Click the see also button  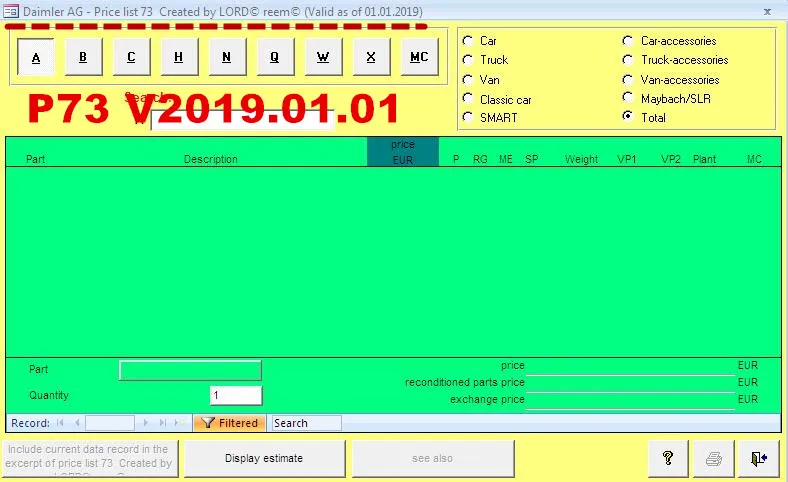pyautogui.click(x=433, y=458)
